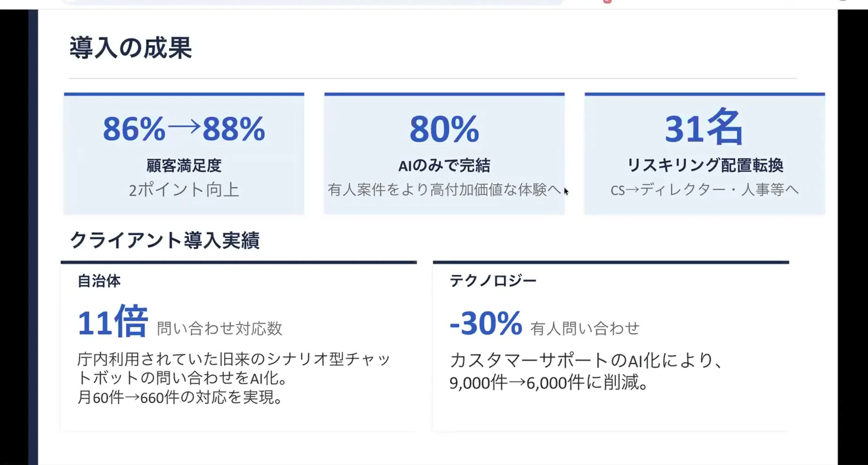Click the 有人問い合わせ label
The image size is (868, 465).
[585, 329]
